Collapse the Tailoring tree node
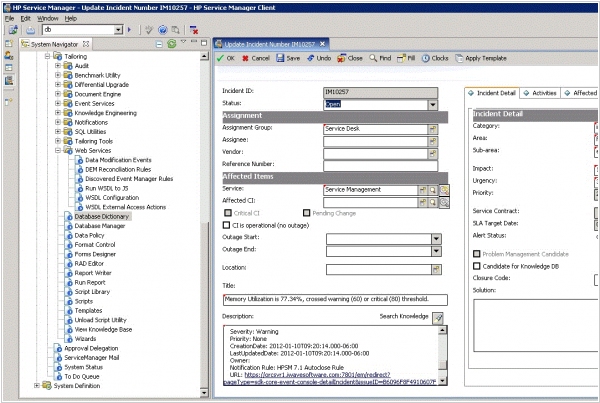Viewport: 600px width, 403px height. (47, 56)
